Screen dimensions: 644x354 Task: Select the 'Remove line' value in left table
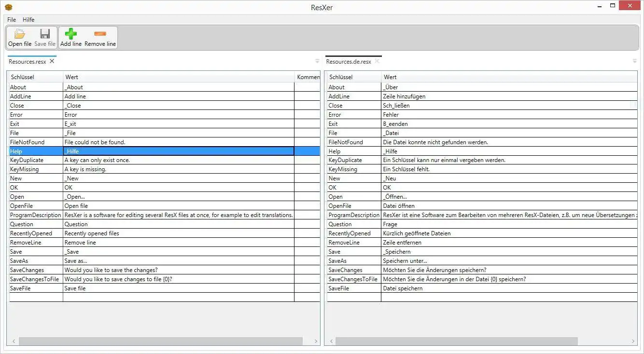tap(179, 243)
